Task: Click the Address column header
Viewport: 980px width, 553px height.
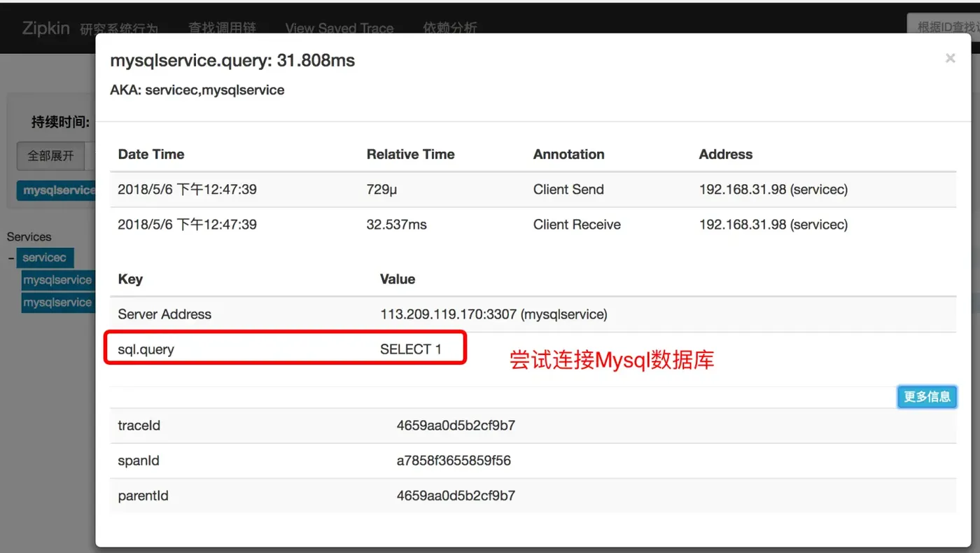Action: pos(726,155)
